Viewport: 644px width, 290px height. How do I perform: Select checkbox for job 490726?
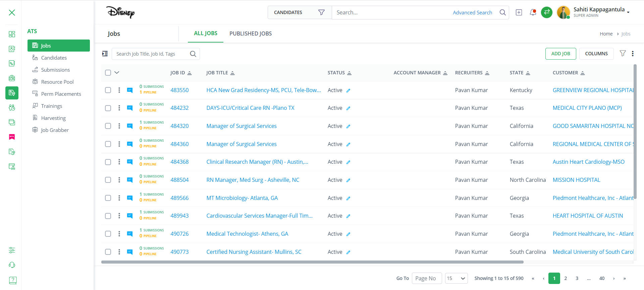[x=108, y=234]
